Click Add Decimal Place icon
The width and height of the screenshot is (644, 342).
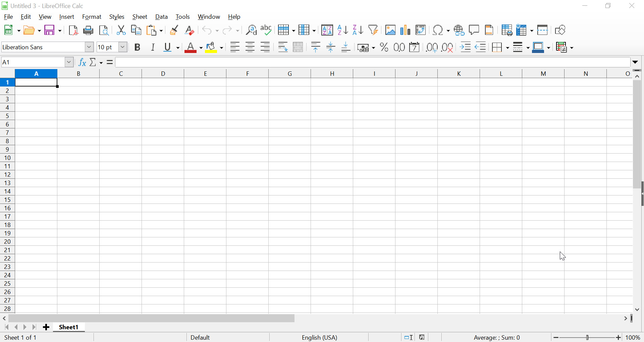coord(432,47)
